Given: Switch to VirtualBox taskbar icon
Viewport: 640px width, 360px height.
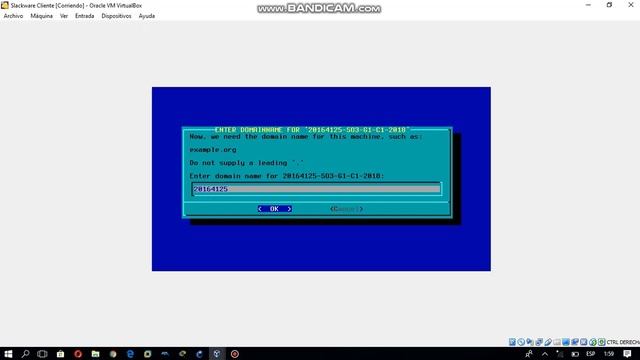Looking at the screenshot, I should pyautogui.click(x=217, y=354).
